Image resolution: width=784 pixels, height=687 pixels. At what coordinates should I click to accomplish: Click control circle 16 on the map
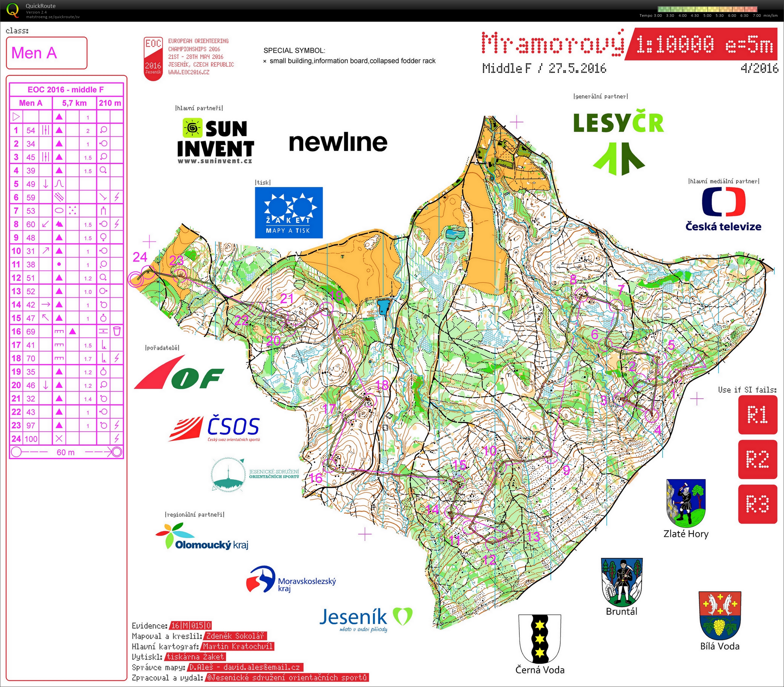click(330, 465)
